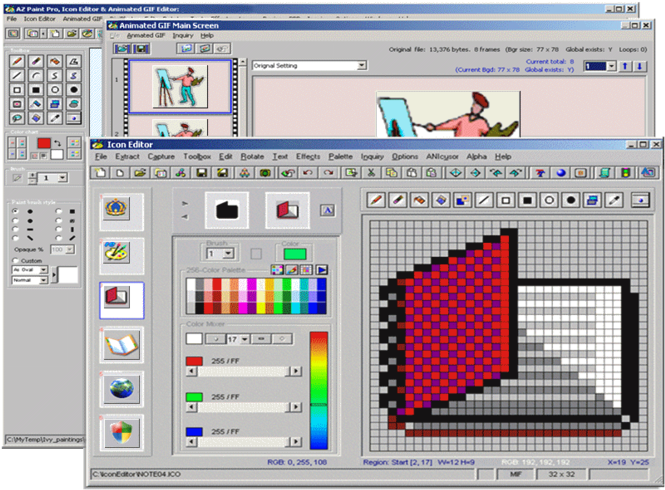The image size is (665, 490).
Task: Select the horizontal dash brush style radio
Action: [16, 229]
